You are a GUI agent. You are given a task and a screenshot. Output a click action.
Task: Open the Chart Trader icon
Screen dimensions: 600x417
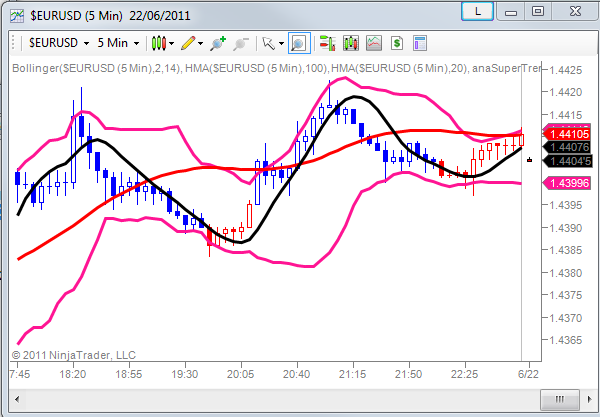pos(328,43)
